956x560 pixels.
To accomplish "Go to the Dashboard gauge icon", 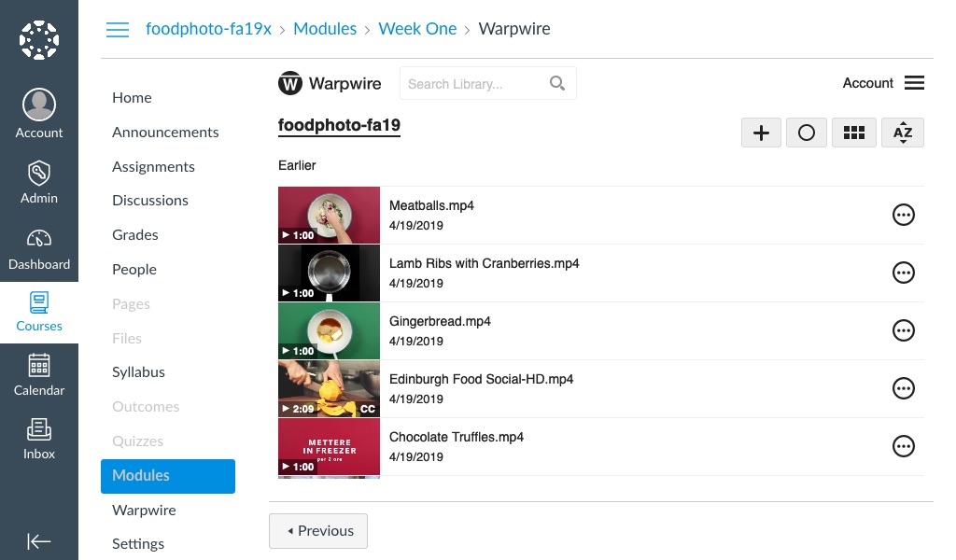I will coord(39,238).
